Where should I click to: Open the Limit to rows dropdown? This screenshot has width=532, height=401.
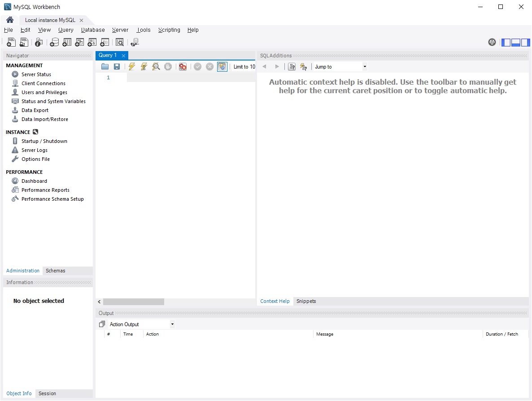pyautogui.click(x=244, y=67)
